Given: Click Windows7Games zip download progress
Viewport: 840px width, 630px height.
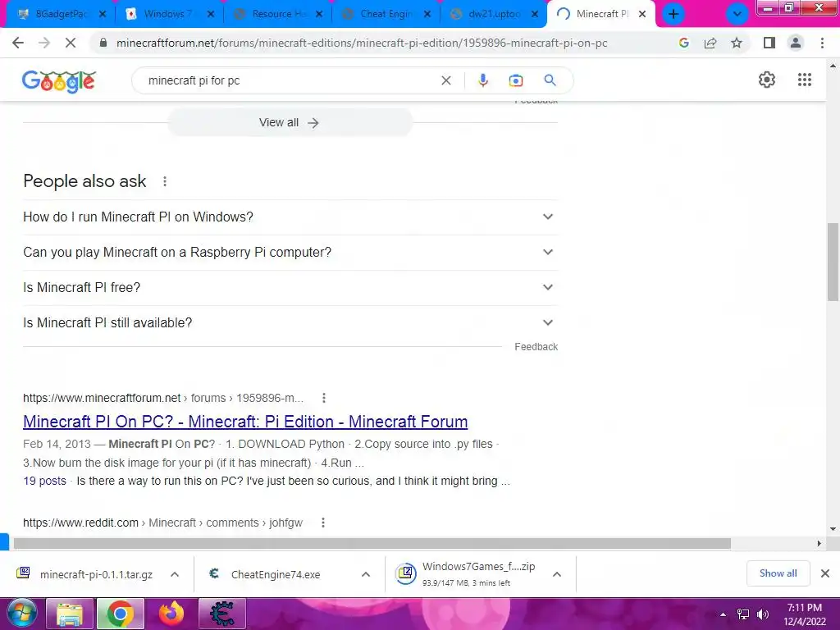Looking at the screenshot, I should (x=466, y=574).
